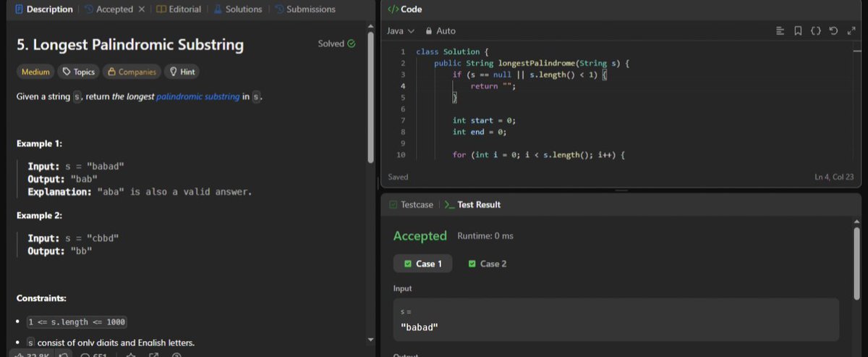Switch to the Solutions tab

(x=237, y=9)
